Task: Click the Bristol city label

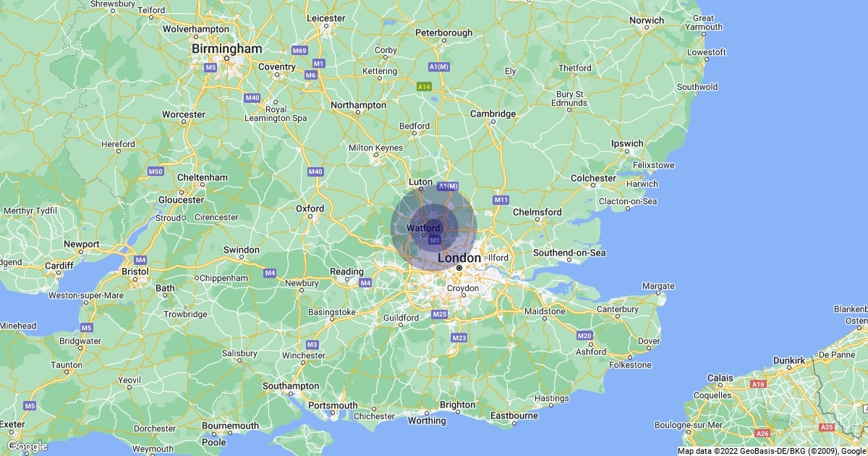Action: (x=135, y=271)
